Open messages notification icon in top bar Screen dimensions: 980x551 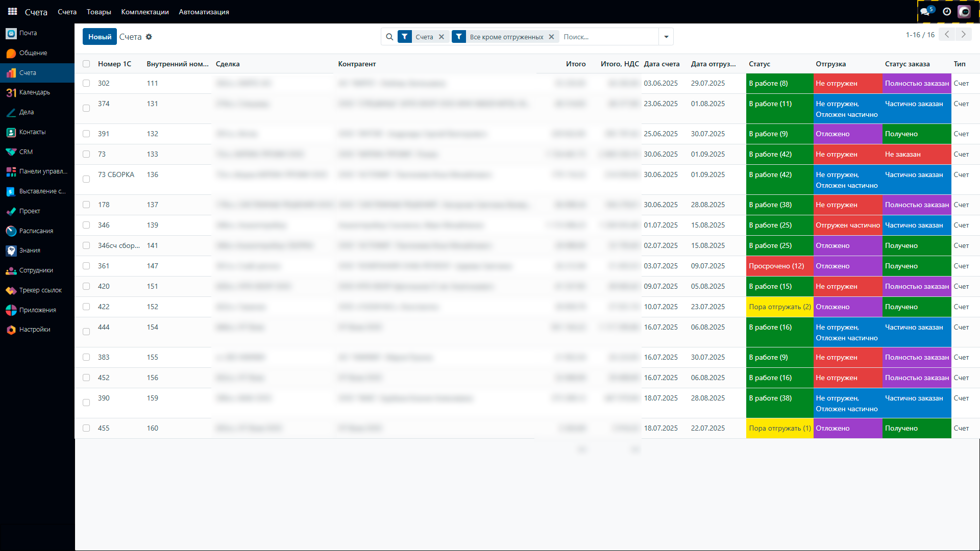pos(925,11)
